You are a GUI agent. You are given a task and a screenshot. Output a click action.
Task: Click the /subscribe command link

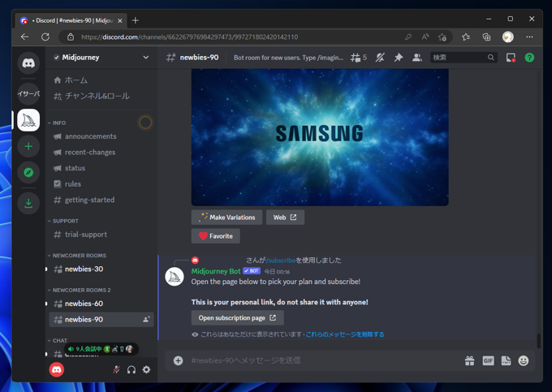point(281,261)
